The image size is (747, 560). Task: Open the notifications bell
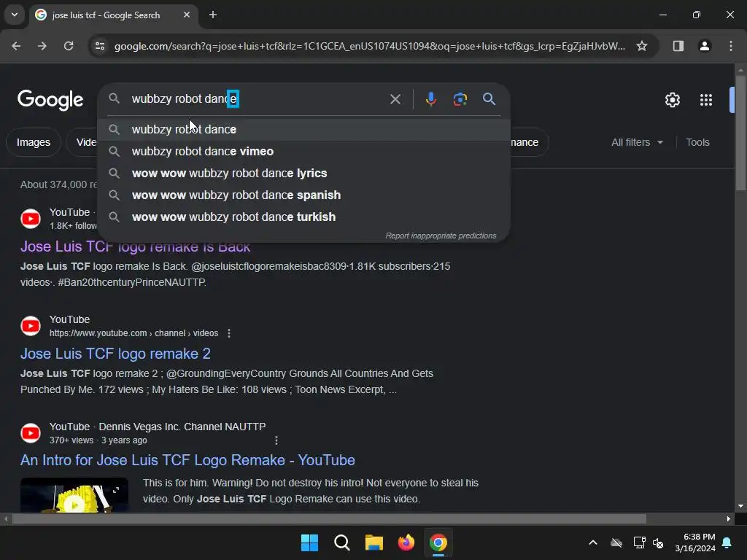coord(727,542)
